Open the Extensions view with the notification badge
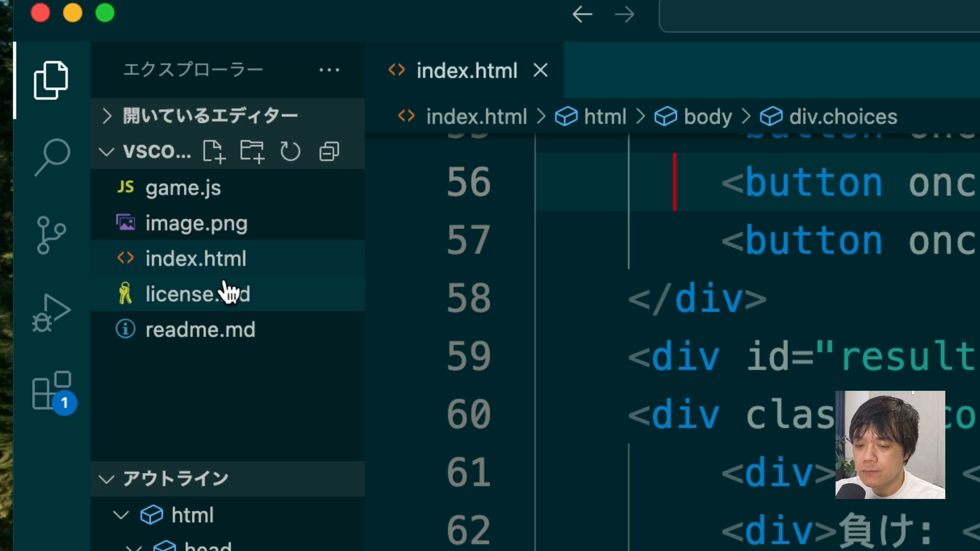 [x=51, y=390]
